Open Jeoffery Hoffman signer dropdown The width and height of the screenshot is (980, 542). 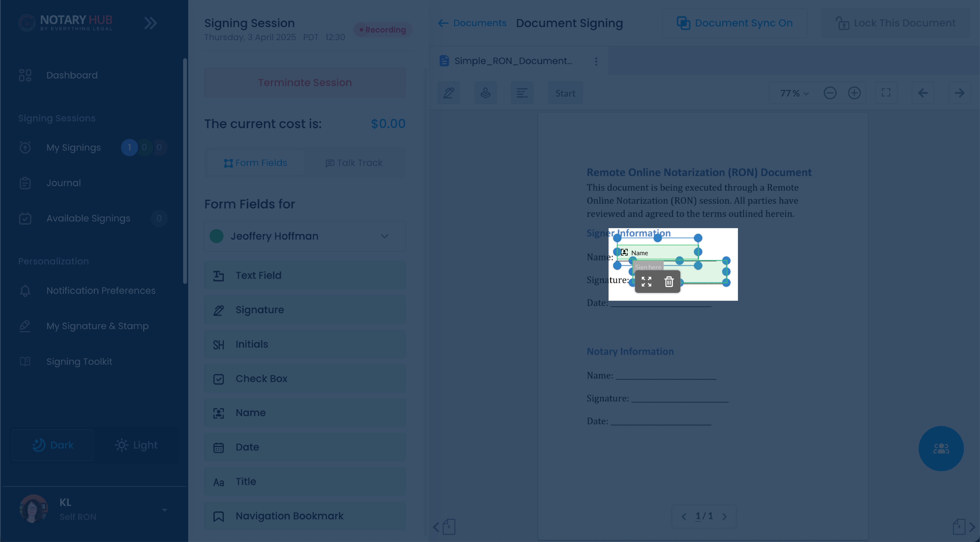click(305, 236)
